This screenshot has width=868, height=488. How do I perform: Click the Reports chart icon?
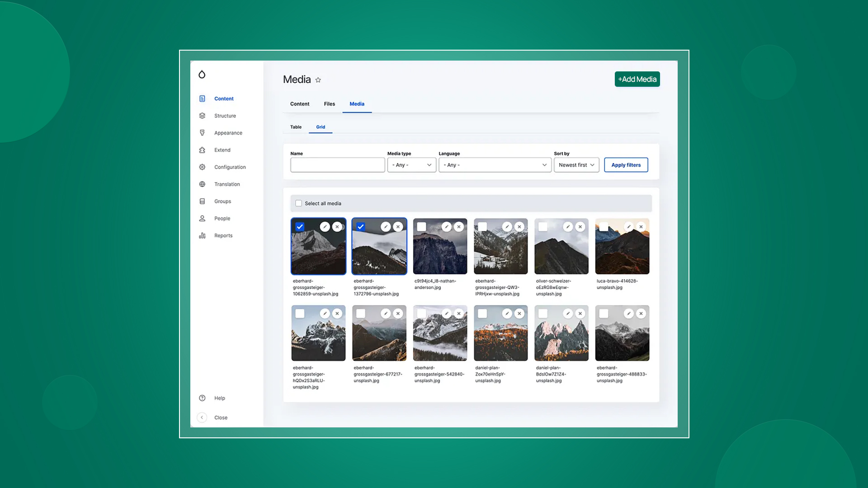click(x=202, y=236)
